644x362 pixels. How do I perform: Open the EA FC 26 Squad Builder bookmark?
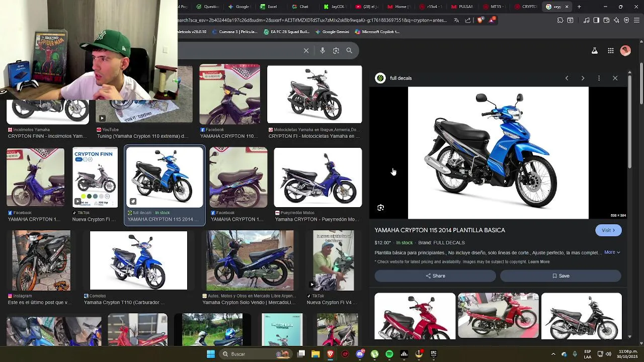click(287, 32)
